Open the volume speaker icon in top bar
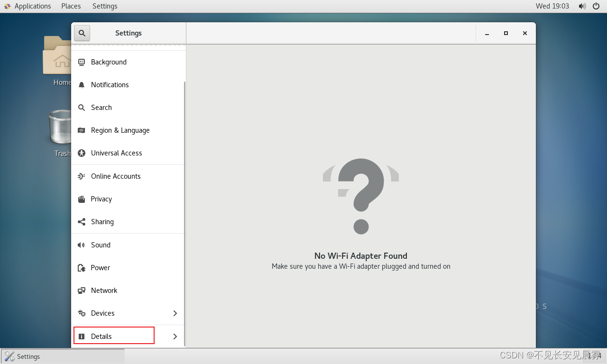 (x=582, y=6)
